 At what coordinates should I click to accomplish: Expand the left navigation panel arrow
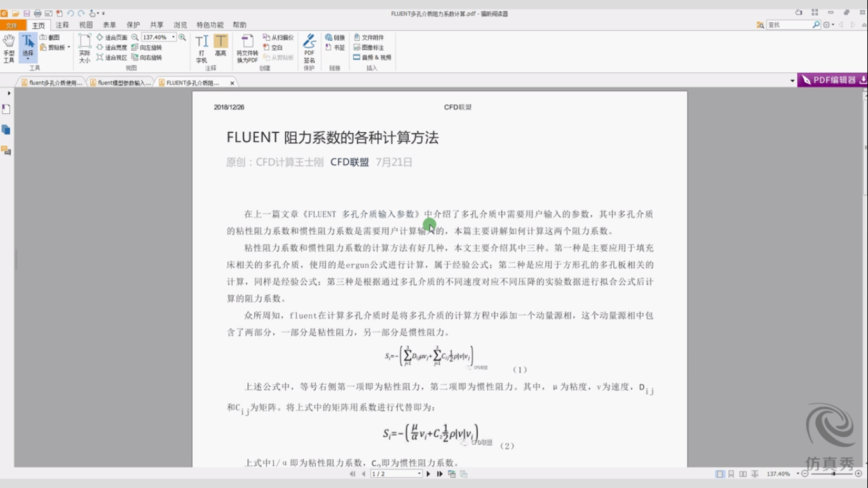tap(9, 93)
